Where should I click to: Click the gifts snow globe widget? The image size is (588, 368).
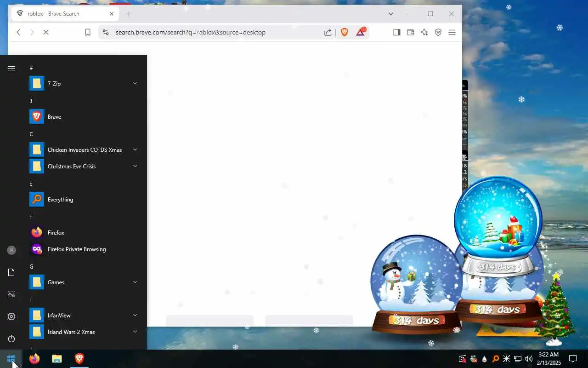coord(498,226)
